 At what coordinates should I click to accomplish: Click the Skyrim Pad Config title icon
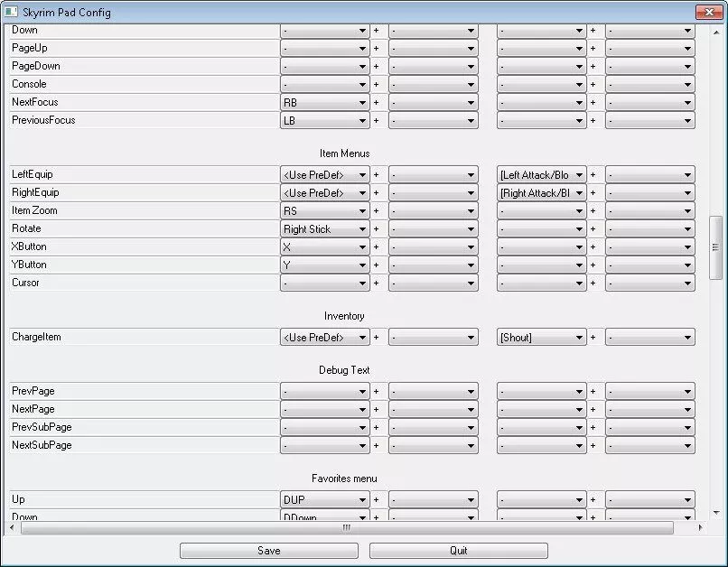pyautogui.click(x=11, y=12)
